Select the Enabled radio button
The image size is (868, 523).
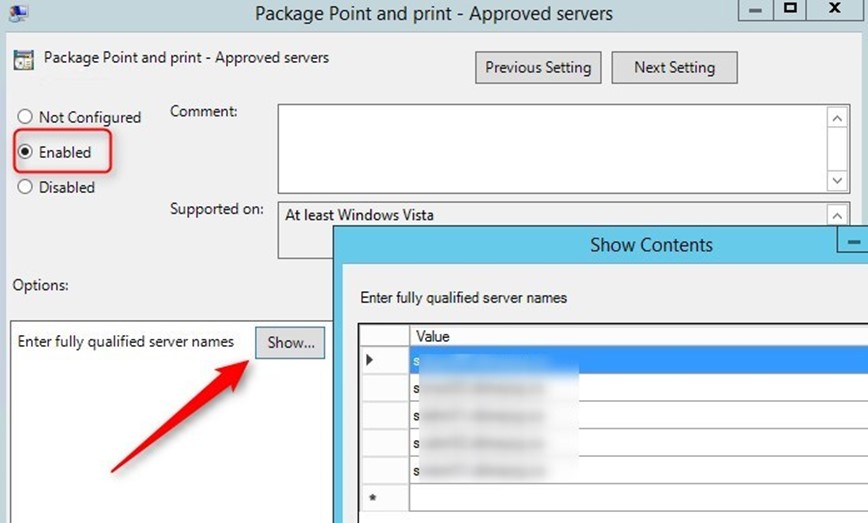pyautogui.click(x=25, y=152)
